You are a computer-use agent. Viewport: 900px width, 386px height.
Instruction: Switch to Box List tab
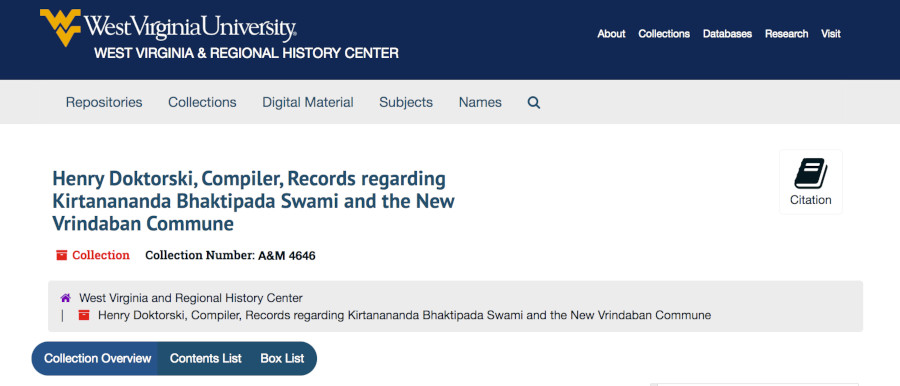[x=282, y=358]
